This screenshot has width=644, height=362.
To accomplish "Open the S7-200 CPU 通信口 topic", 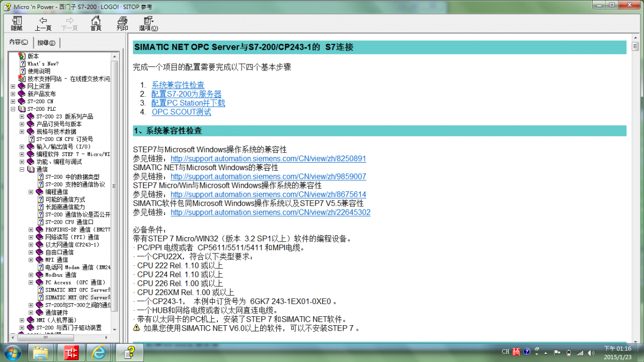I will tap(69, 222).
